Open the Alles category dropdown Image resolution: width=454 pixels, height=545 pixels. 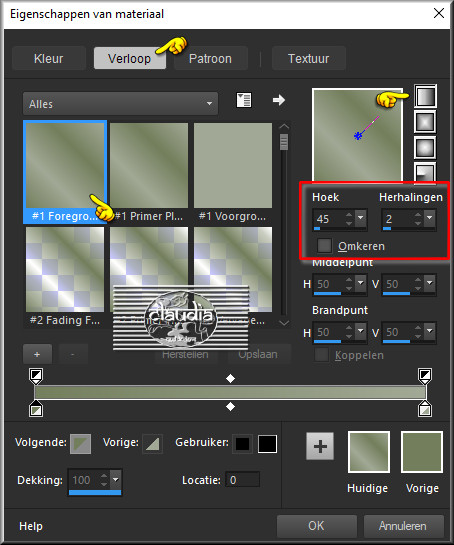pyautogui.click(x=120, y=104)
